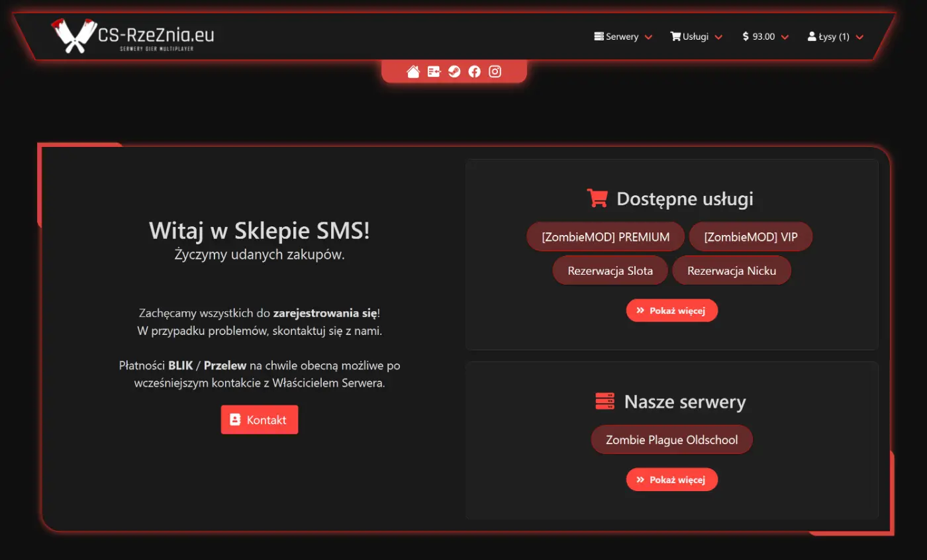Choose the Rezerwacja Nicku service
The height and width of the screenshot is (560, 927).
(x=731, y=271)
